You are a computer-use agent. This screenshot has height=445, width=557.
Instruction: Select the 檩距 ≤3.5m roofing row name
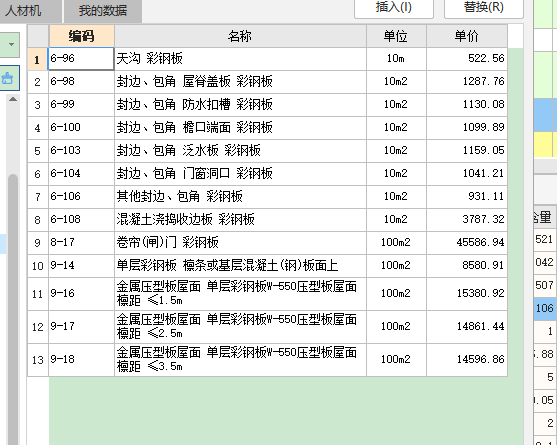[x=240, y=360]
